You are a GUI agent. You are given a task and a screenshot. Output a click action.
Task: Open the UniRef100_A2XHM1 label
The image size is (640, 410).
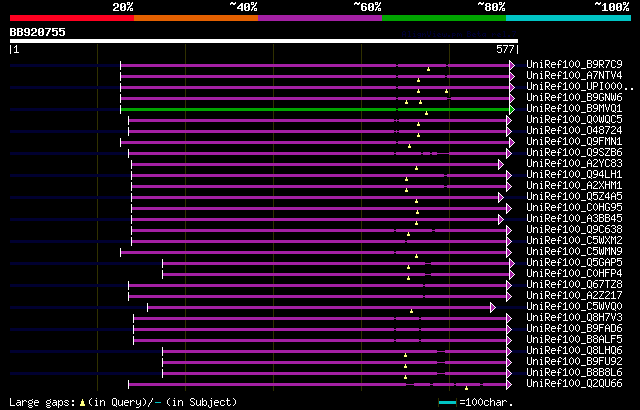pyautogui.click(x=574, y=186)
